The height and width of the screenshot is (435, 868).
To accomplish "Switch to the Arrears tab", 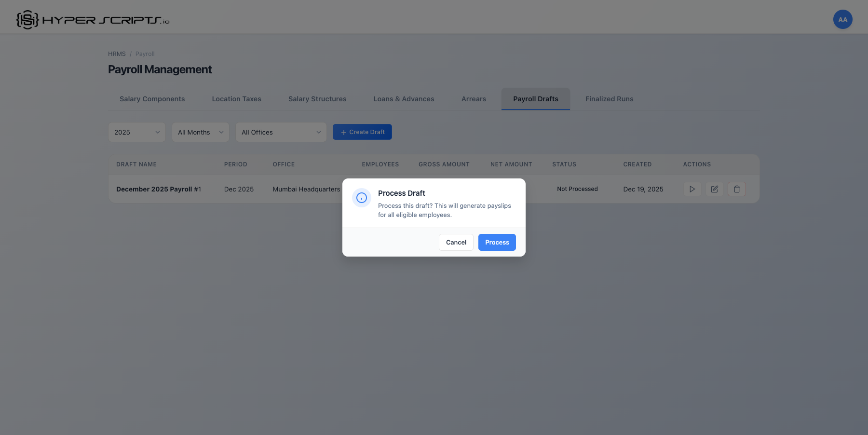I will point(473,99).
